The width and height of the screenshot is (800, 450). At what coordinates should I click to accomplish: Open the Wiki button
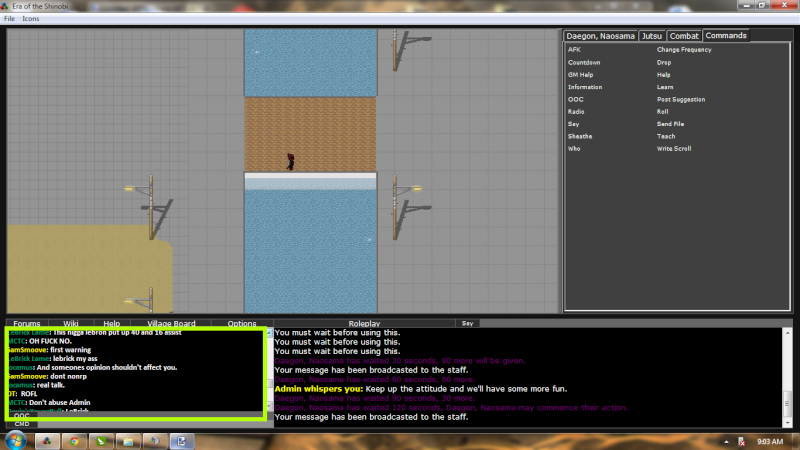point(70,323)
